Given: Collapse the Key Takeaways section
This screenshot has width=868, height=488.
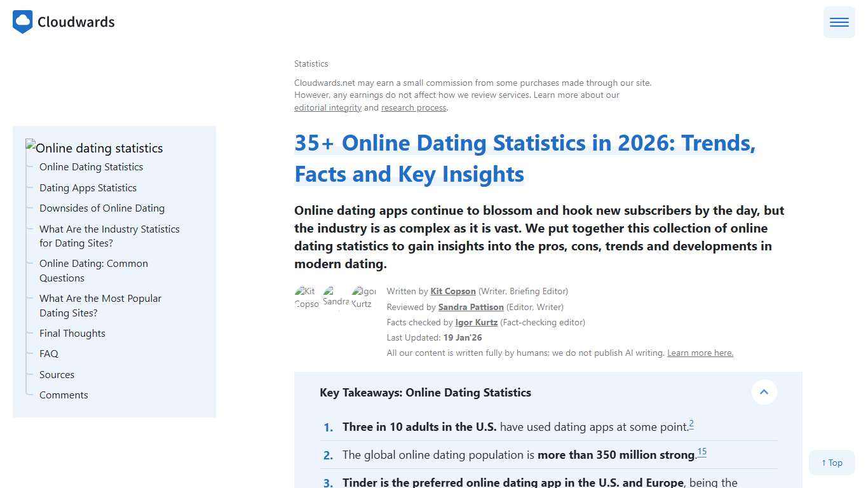Looking at the screenshot, I should [764, 392].
